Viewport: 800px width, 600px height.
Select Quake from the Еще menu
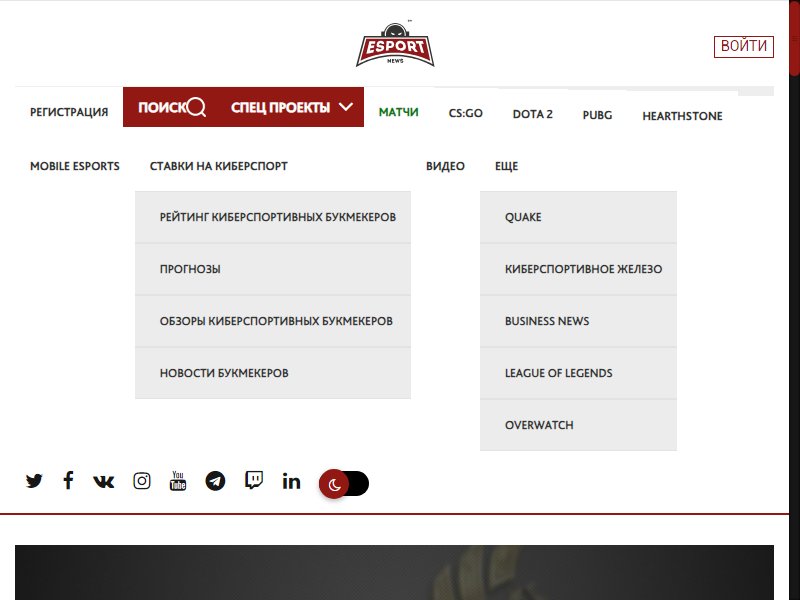coord(579,217)
